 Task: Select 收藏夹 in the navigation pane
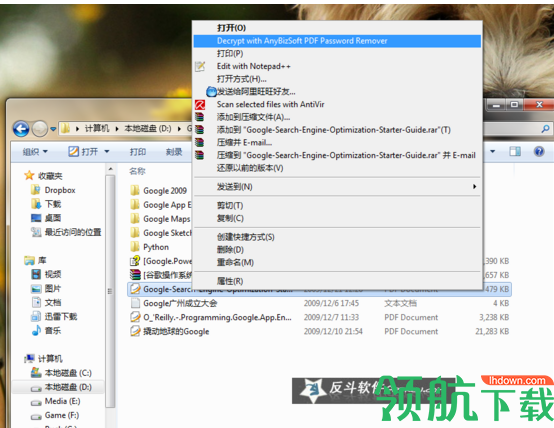click(x=43, y=176)
